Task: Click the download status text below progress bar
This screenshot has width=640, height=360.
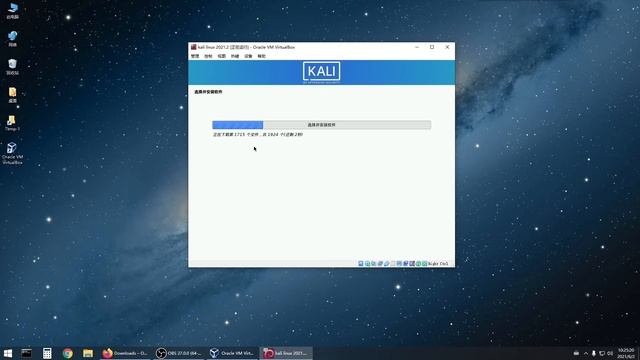Action: click(x=258, y=134)
